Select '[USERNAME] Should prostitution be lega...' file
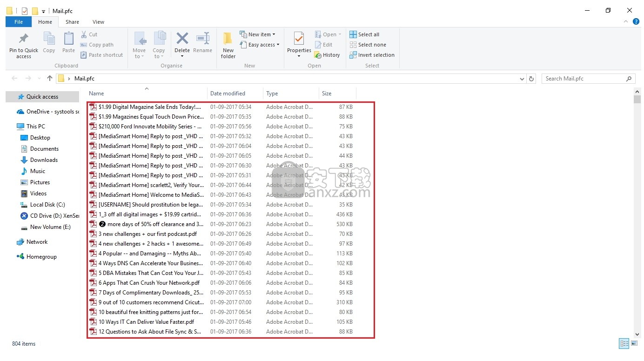The image size is (644, 361). pos(151,205)
